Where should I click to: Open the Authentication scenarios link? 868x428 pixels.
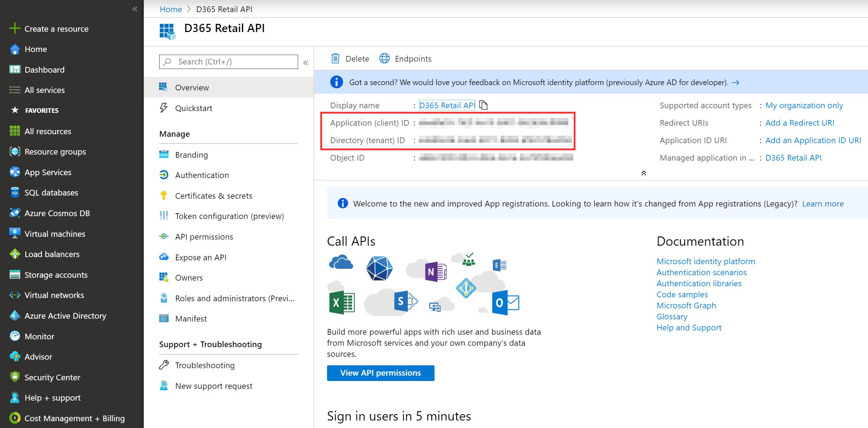[x=701, y=272]
